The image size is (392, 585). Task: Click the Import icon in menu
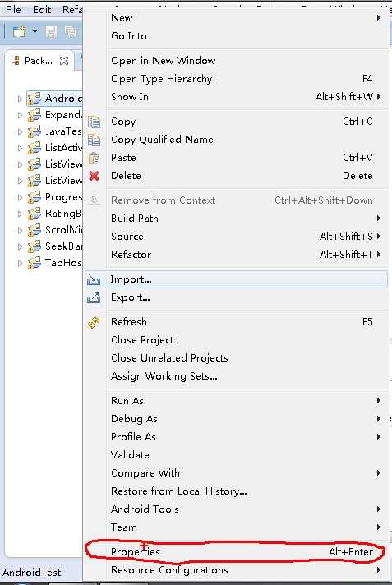click(x=94, y=279)
